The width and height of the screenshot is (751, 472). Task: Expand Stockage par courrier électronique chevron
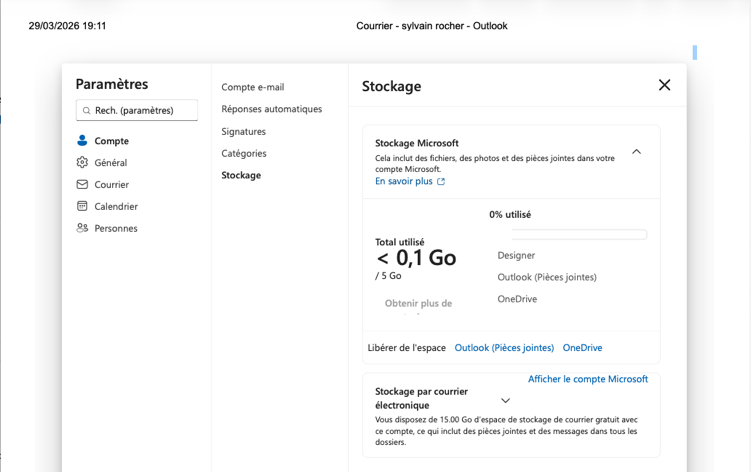click(505, 400)
